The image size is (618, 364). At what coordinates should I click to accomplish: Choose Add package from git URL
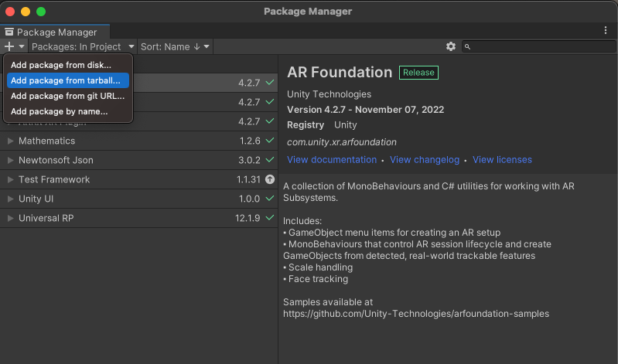(x=67, y=96)
